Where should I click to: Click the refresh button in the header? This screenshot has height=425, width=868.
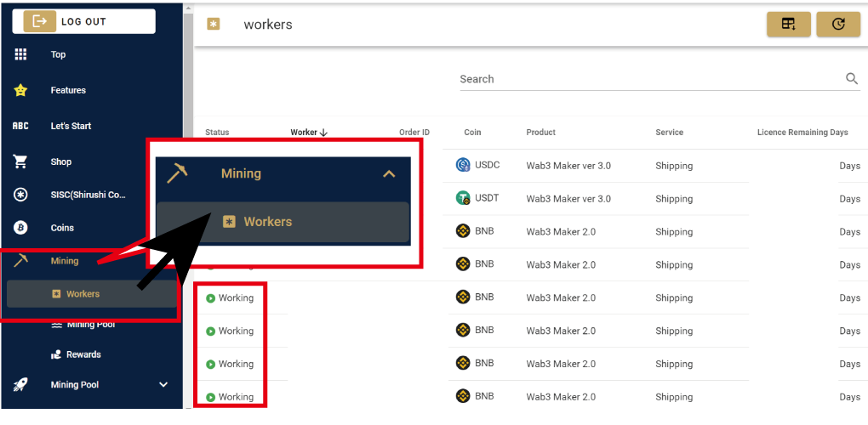(838, 25)
